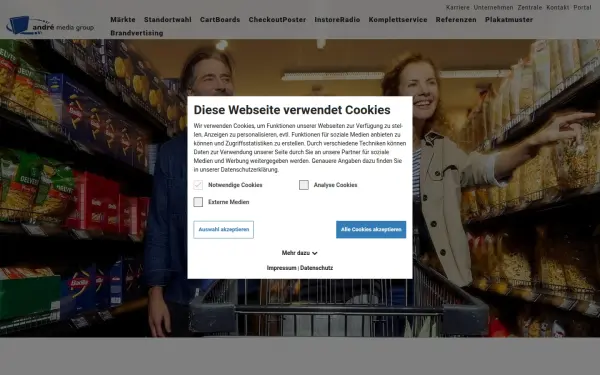
Task: Click the 'Diese Webseite verwendet Cookies' heading
Action: tap(292, 110)
